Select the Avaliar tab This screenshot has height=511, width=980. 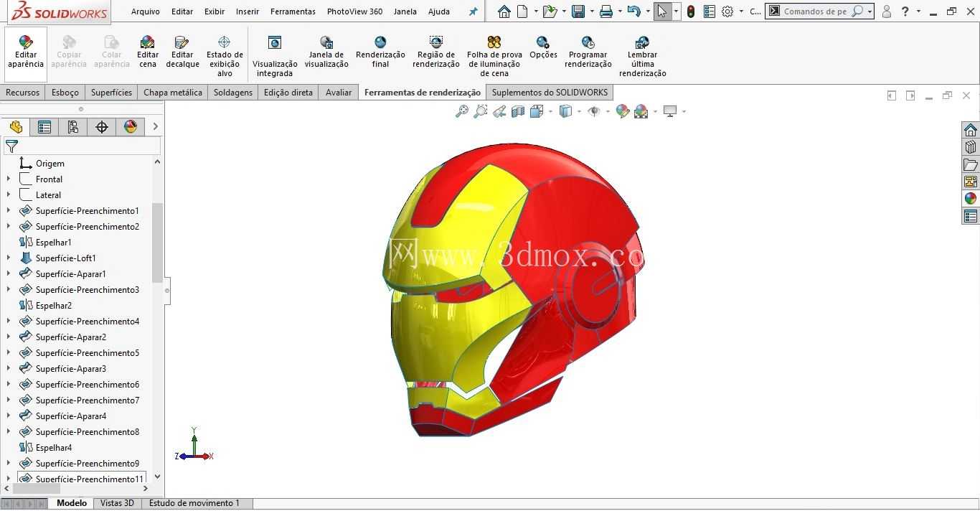pyautogui.click(x=339, y=93)
